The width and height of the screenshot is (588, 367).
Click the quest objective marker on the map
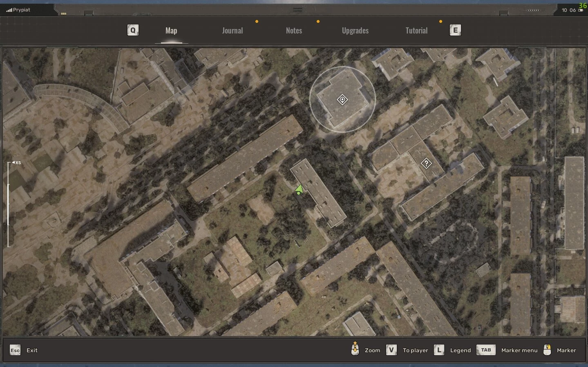tap(342, 100)
